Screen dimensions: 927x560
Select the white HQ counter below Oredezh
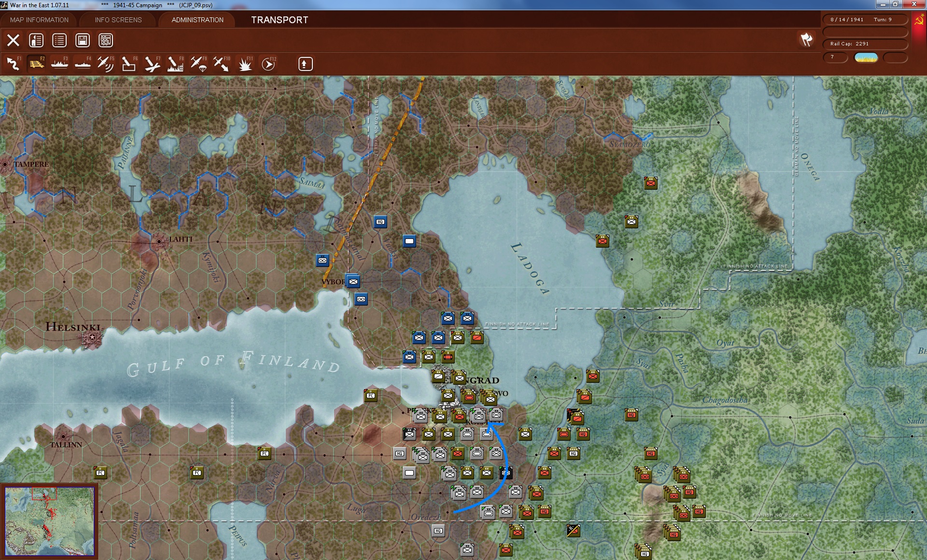point(438,531)
